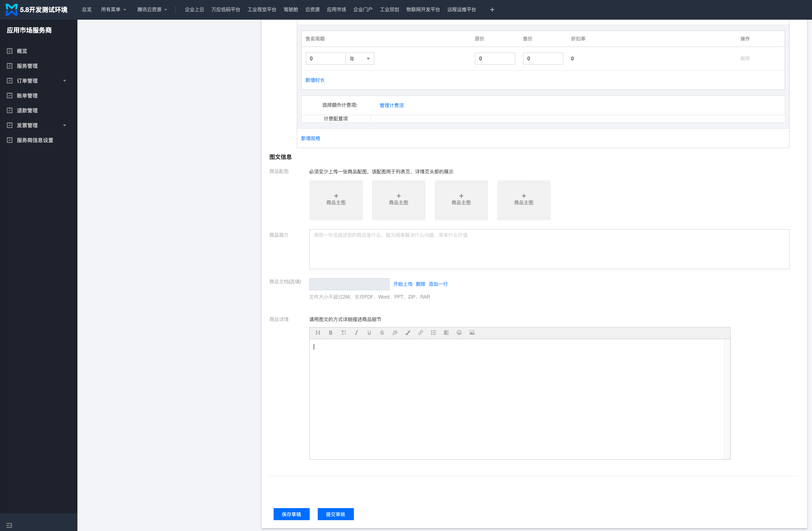Image resolution: width=812 pixels, height=531 pixels.
Task: Open 工业视觉平台 in top navigation
Action: click(262, 10)
